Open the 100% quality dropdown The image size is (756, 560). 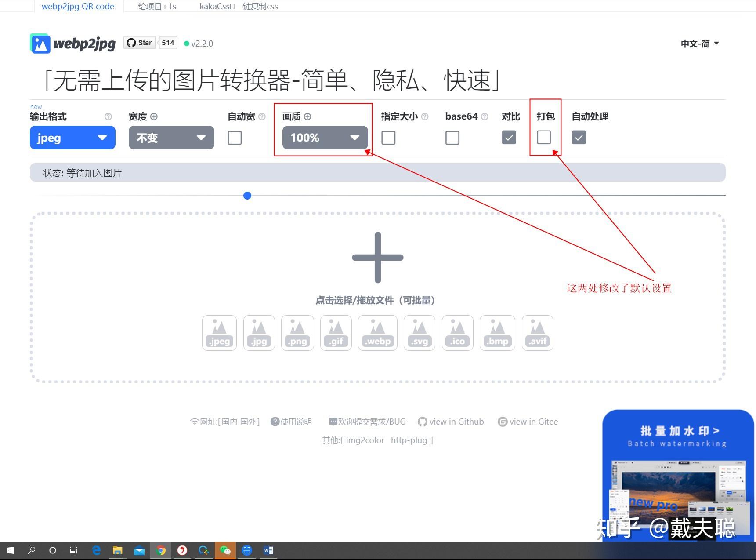click(x=325, y=138)
